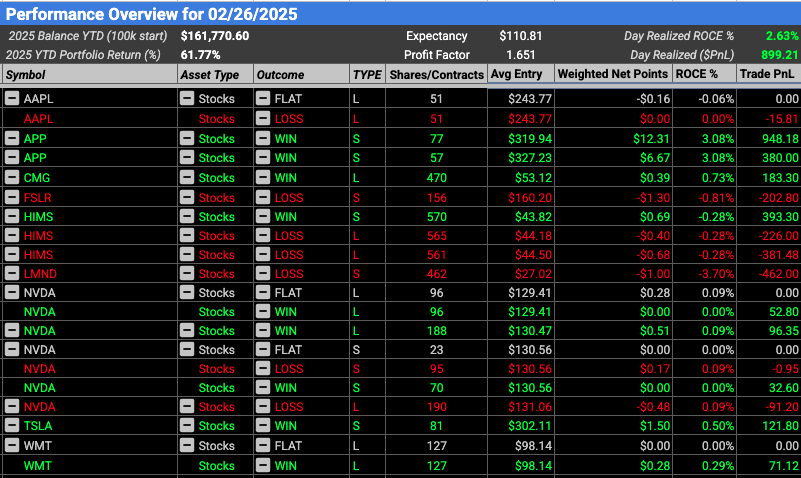Select the Expectancy value $110.81
The height and width of the screenshot is (478, 801).
[521, 36]
